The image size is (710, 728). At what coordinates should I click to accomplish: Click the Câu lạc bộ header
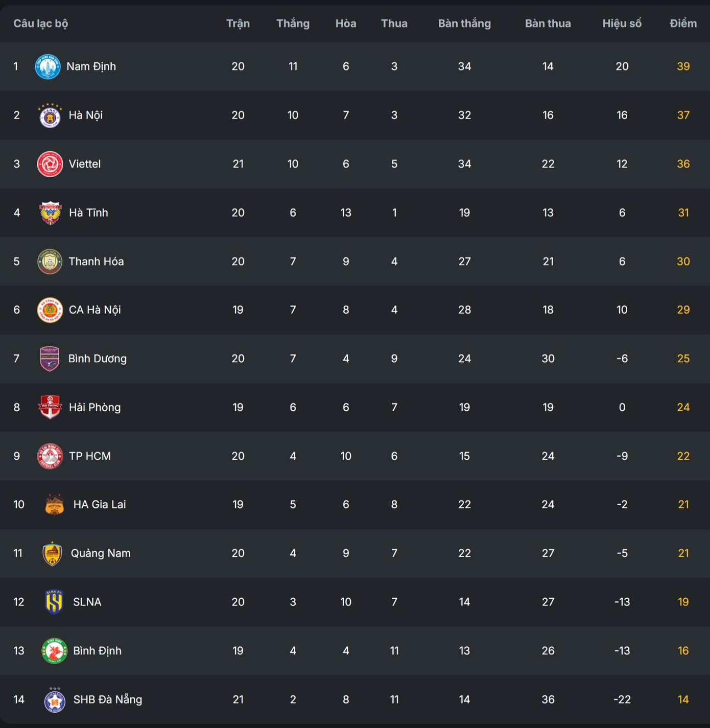coord(41,24)
